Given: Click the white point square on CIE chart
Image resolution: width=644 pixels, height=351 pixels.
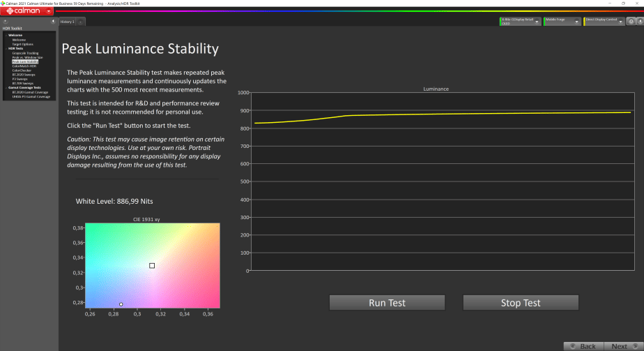Looking at the screenshot, I should pyautogui.click(x=152, y=265).
